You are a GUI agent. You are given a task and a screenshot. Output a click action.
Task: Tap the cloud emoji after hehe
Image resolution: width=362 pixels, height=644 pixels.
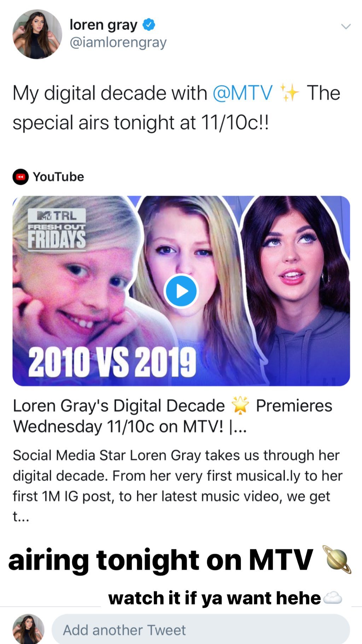pyautogui.click(x=333, y=598)
